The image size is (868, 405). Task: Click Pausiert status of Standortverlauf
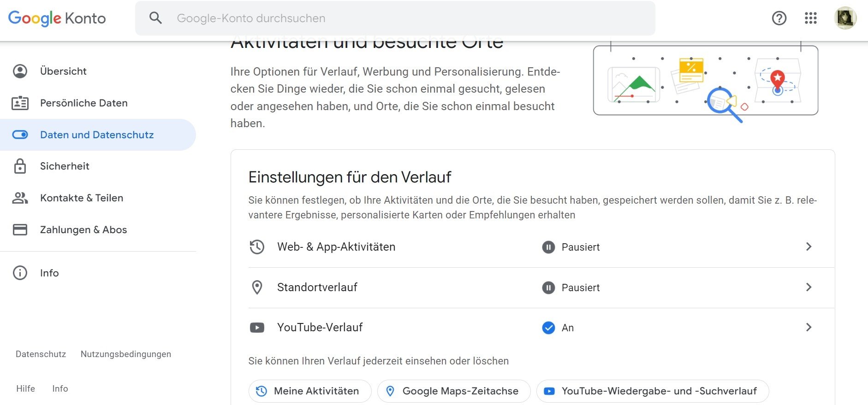(x=581, y=288)
